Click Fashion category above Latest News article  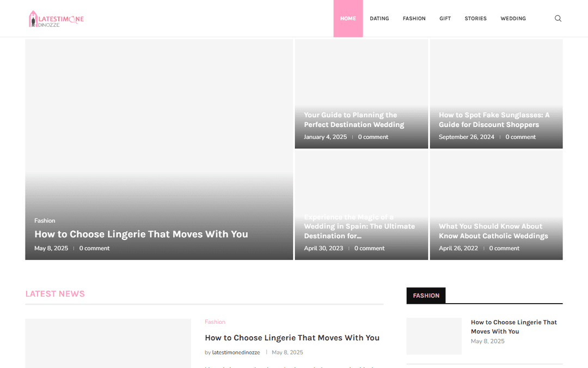click(215, 322)
